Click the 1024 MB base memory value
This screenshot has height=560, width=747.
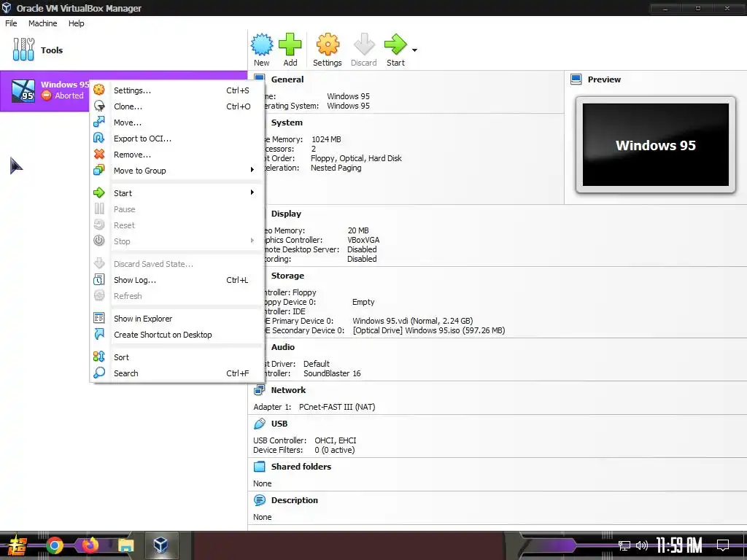pos(326,139)
